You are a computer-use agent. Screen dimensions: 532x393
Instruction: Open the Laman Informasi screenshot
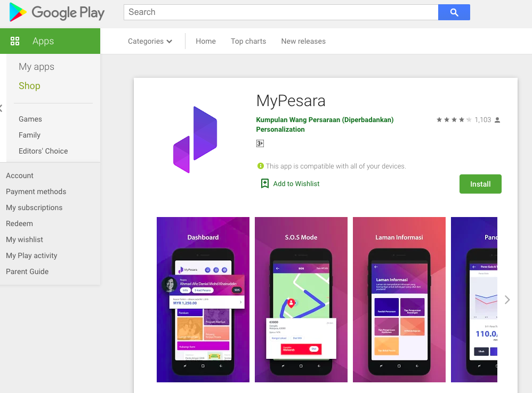(x=399, y=300)
